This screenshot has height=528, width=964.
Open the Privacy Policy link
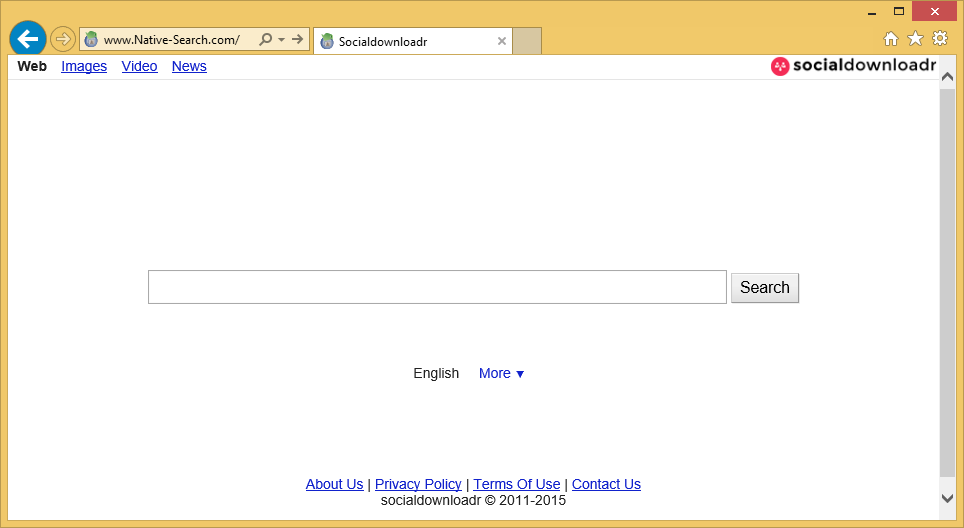[x=418, y=484]
